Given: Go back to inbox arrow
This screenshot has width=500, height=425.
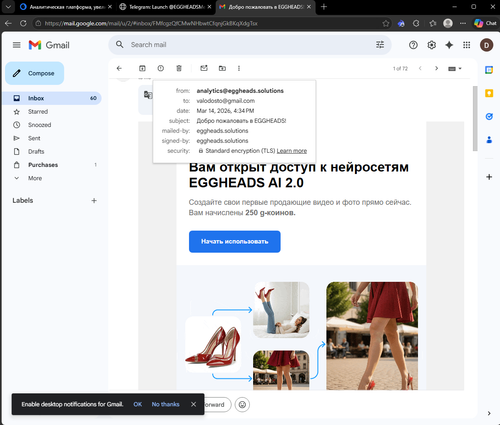Looking at the screenshot, I should click(x=119, y=68).
